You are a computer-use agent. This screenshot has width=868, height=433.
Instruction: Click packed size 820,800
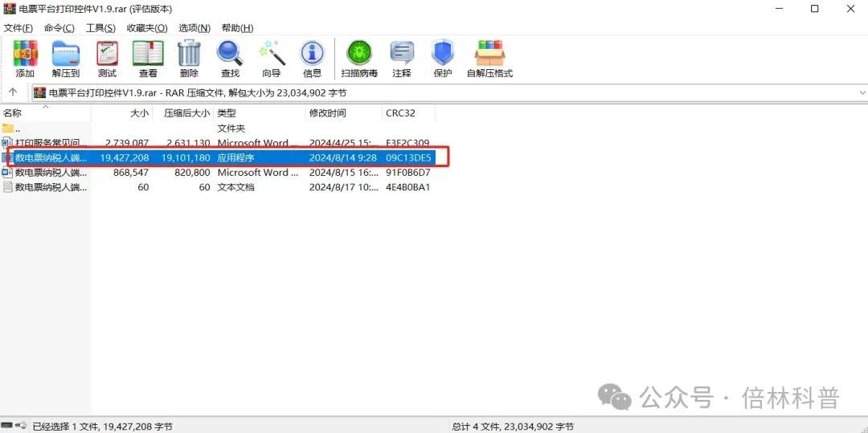point(191,173)
